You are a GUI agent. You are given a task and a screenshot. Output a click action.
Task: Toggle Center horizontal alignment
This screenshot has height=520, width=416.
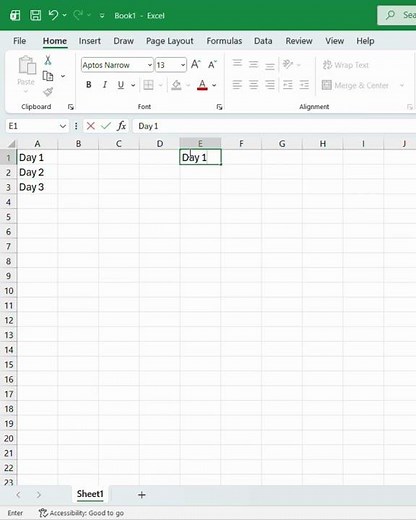point(254,85)
